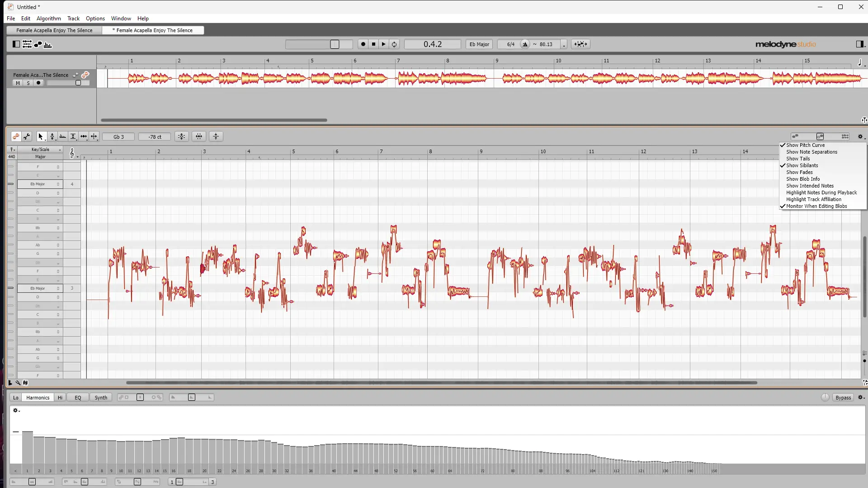Open the Eb Major key selector
This screenshot has width=868, height=488.
point(479,44)
